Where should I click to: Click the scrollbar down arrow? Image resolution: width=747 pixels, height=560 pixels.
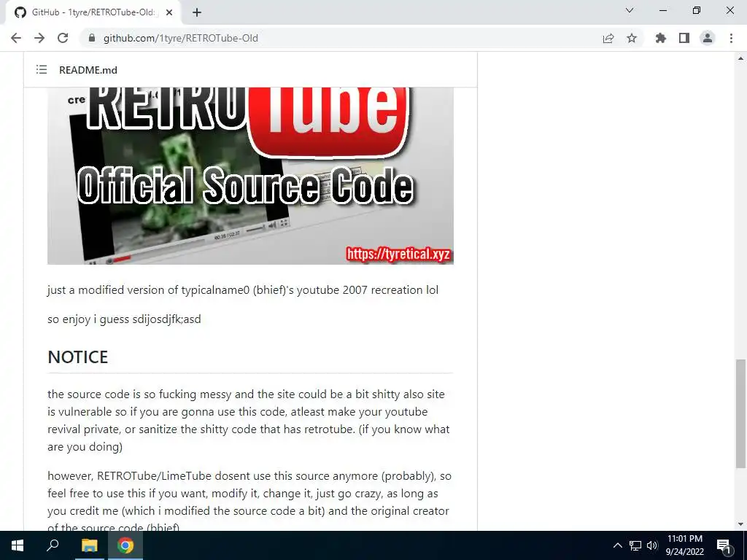pyautogui.click(x=740, y=524)
